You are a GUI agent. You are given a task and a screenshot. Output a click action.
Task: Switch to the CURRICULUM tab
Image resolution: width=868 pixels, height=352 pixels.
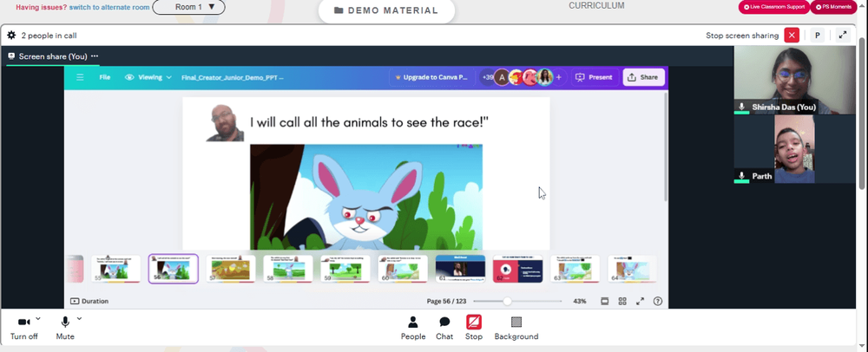pos(596,5)
